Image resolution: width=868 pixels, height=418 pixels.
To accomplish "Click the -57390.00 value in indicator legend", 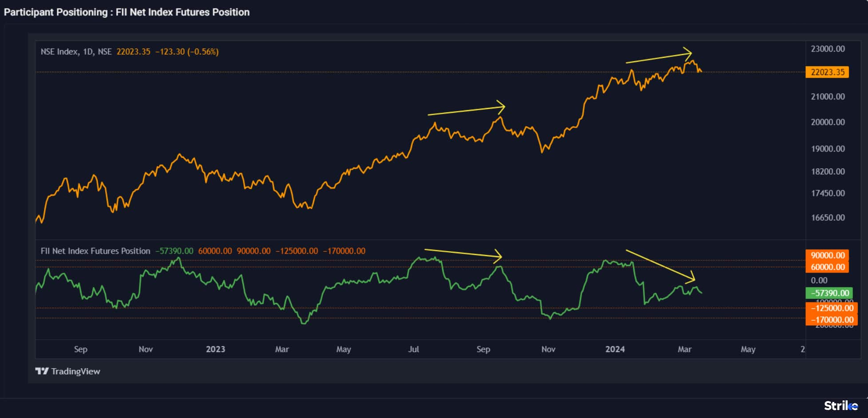I will 174,251.
